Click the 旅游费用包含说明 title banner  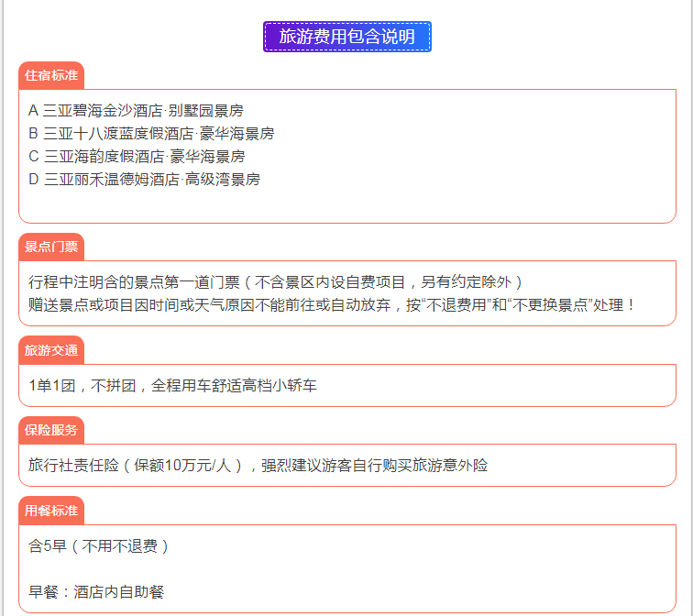pos(346,37)
